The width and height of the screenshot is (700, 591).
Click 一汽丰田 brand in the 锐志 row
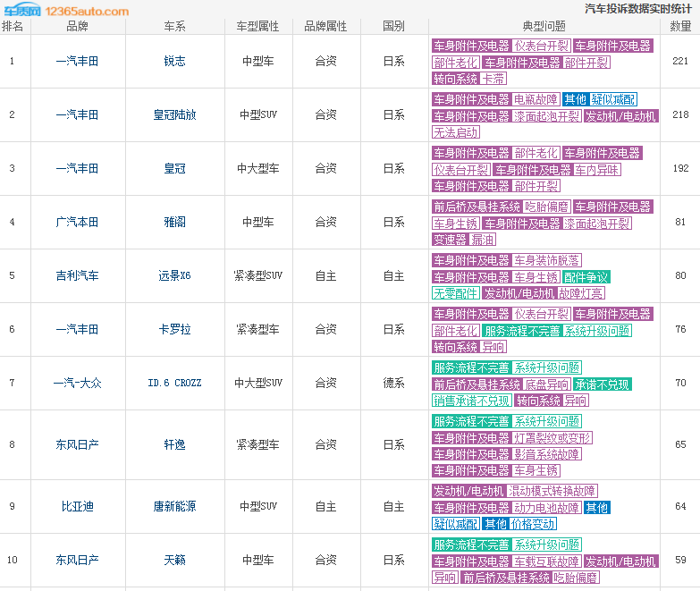click(x=77, y=61)
